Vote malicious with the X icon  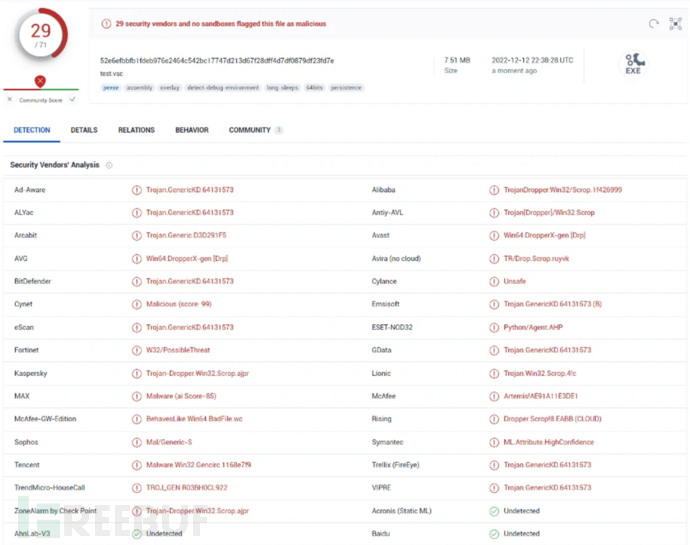click(x=10, y=99)
